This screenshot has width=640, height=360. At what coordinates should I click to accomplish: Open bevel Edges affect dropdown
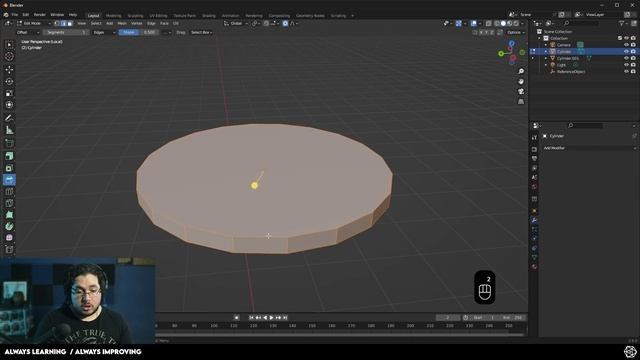[x=104, y=32]
